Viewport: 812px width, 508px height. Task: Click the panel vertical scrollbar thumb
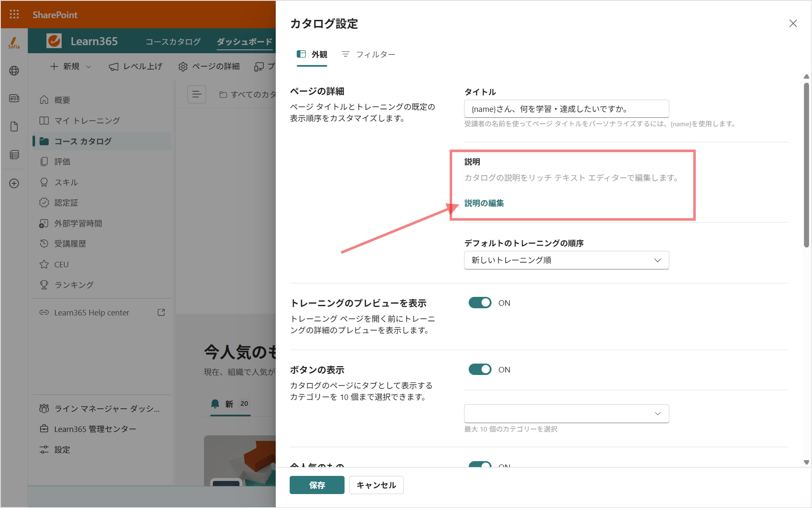807,165
